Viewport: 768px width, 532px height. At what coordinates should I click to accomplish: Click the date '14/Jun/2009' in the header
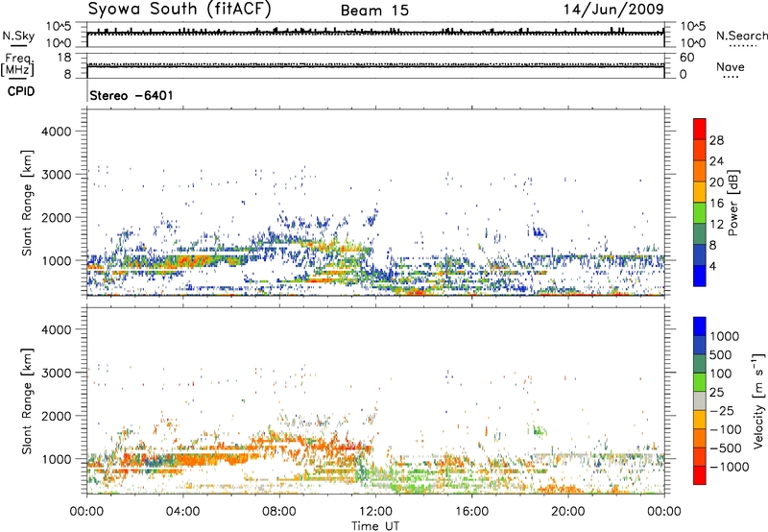click(613, 9)
